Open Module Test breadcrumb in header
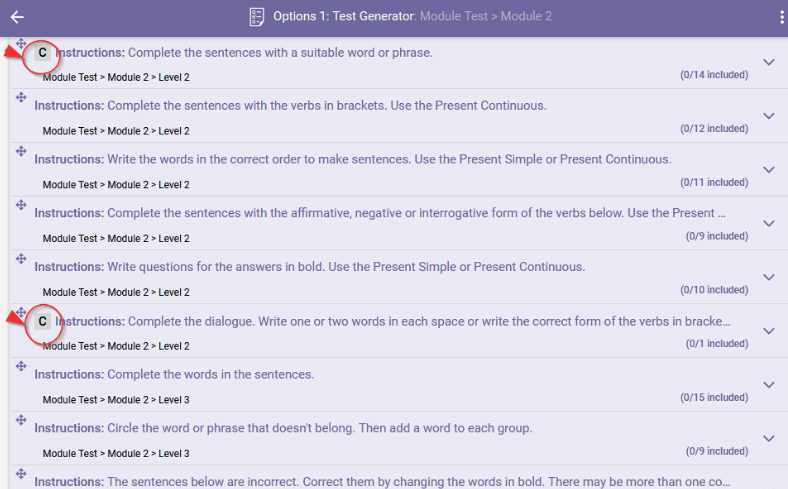The width and height of the screenshot is (788, 489). pyautogui.click(x=453, y=16)
